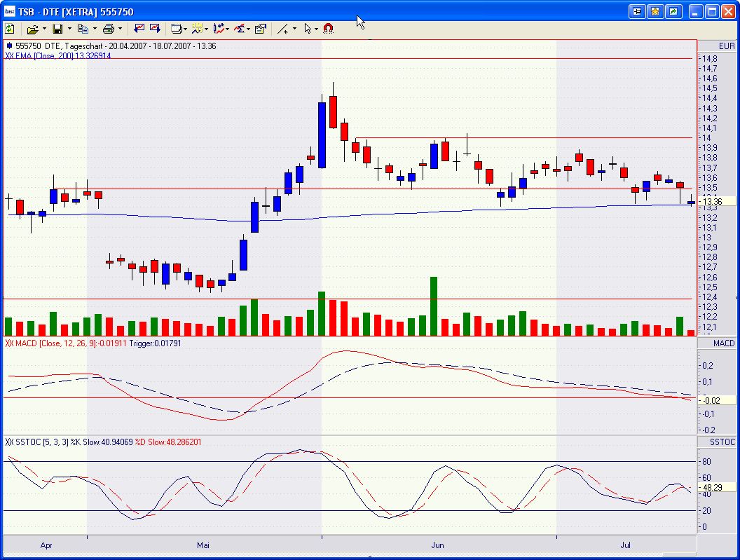This screenshot has height=560, width=740.
Task: Toggle the chart scroll-right arrow button
Action: click(x=154, y=29)
